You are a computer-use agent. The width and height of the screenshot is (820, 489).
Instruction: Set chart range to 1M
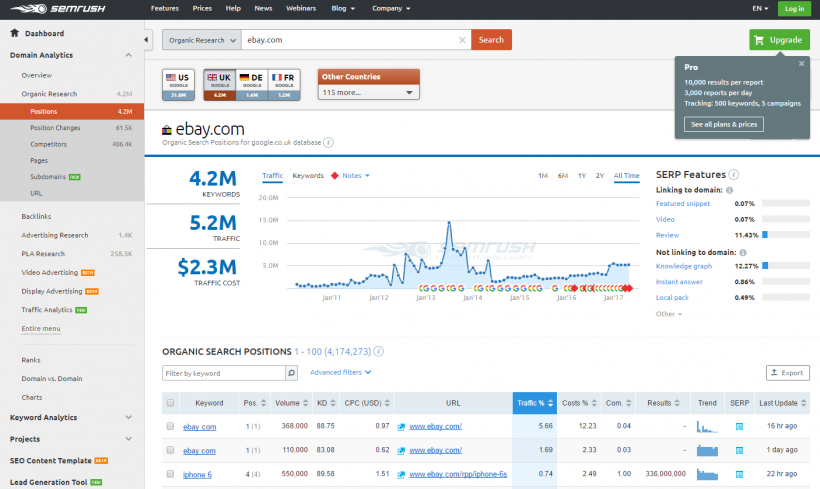click(543, 176)
